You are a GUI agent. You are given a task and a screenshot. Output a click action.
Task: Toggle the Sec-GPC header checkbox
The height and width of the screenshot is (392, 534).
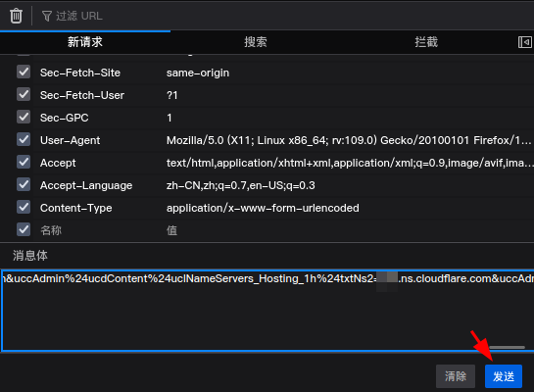(24, 117)
